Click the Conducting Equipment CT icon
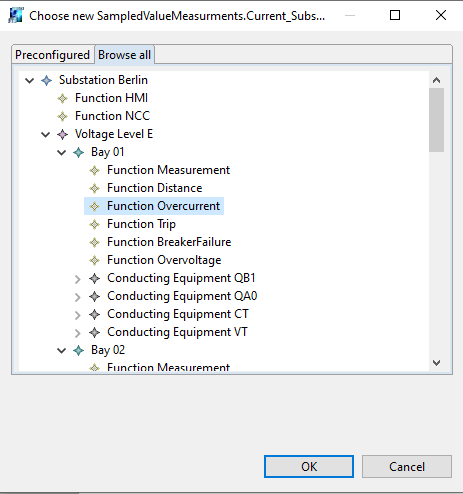463x494 pixels. pyautogui.click(x=95, y=315)
